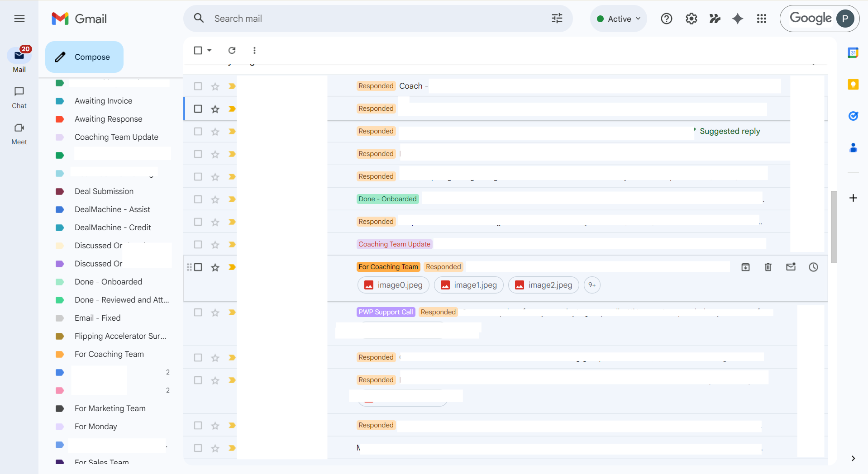Click the PWP Support Call tag
The image size is (868, 474).
[x=386, y=312]
